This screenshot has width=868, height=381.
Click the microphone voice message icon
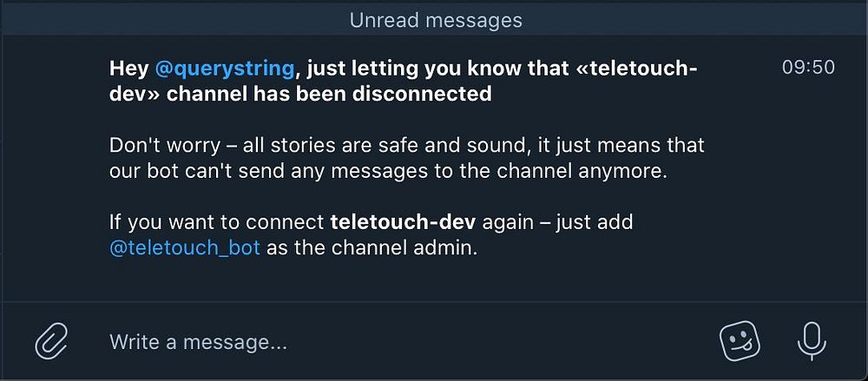coord(812,340)
